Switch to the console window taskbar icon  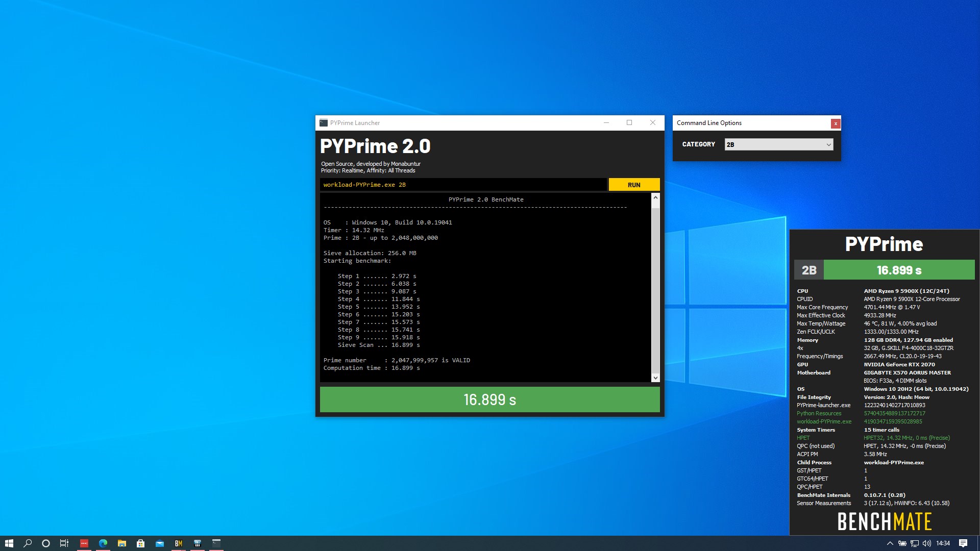point(216,543)
